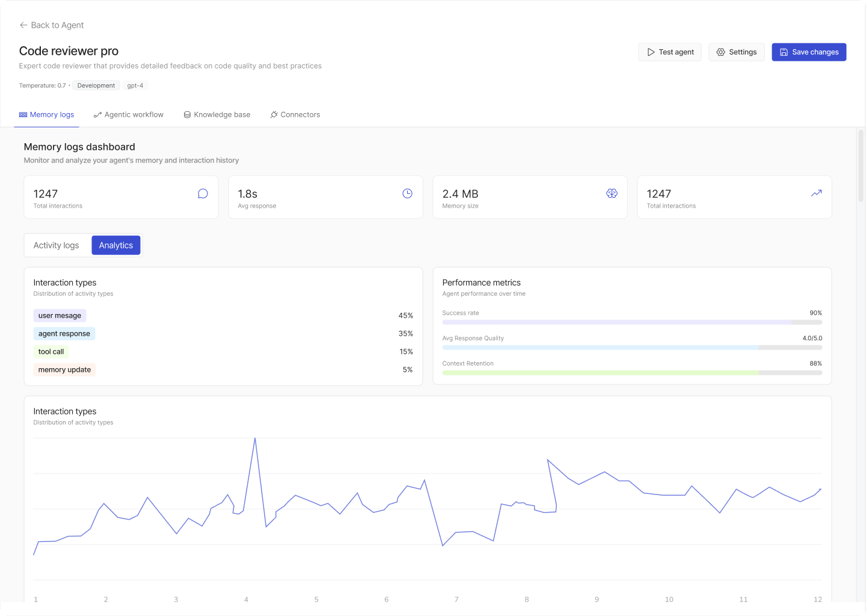Click Save changes
Screen dimensions: 866x616
[809, 52]
